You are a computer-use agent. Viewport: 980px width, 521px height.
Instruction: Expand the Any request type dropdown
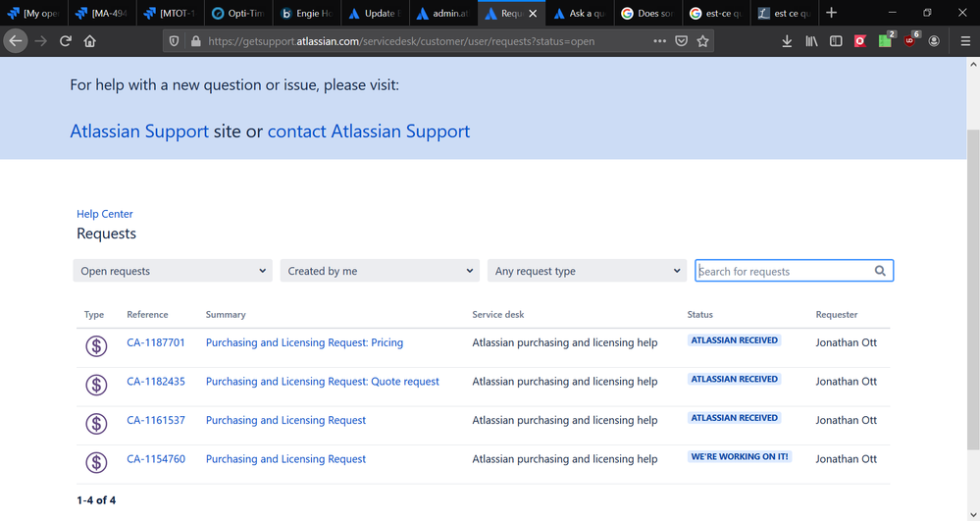tap(587, 271)
